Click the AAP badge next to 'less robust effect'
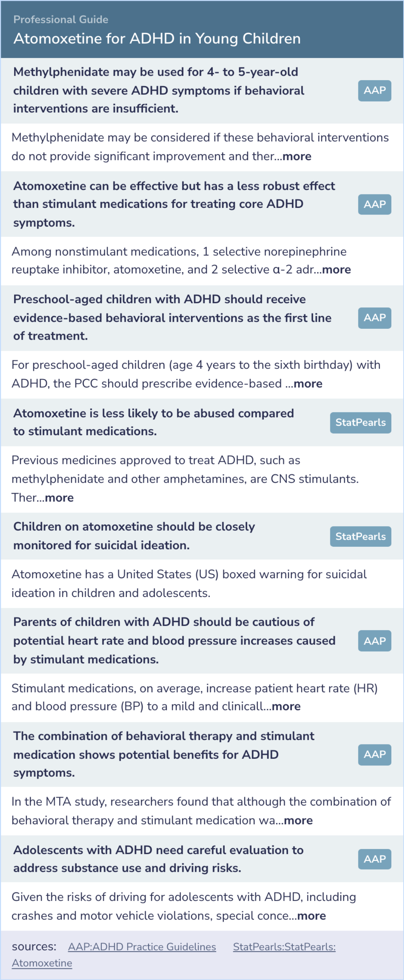The image size is (404, 980). tap(374, 204)
